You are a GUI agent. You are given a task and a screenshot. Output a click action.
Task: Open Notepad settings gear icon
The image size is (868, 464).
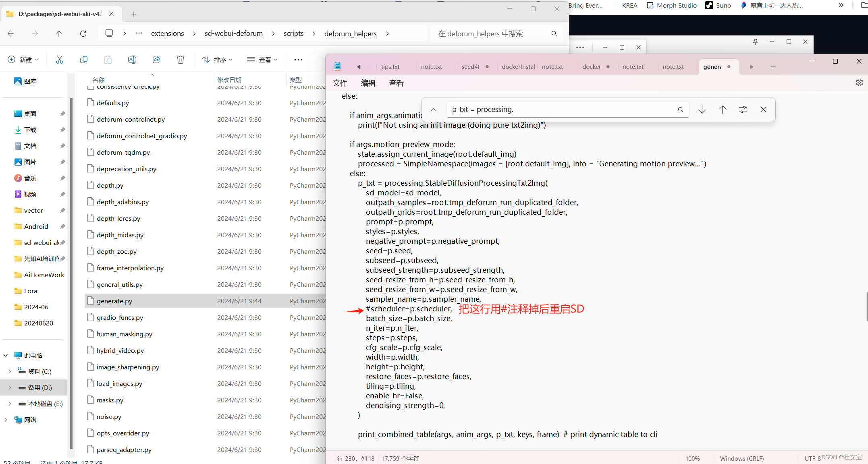859,83
